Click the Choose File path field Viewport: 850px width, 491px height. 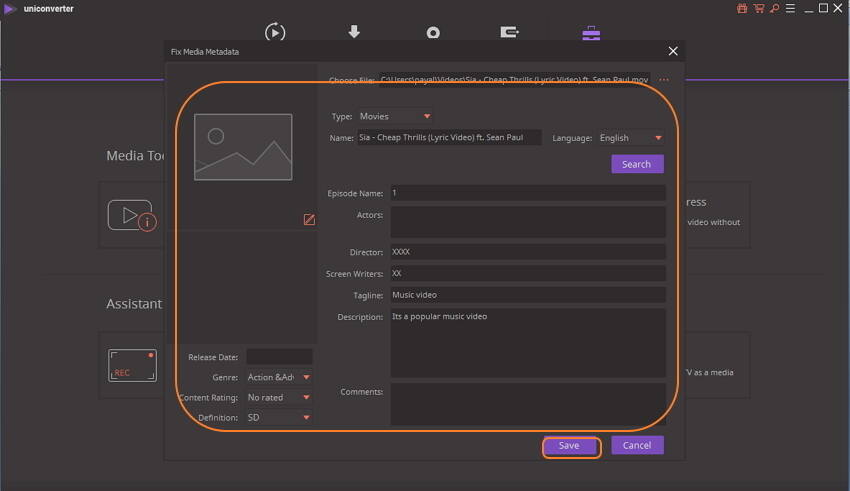click(514, 80)
